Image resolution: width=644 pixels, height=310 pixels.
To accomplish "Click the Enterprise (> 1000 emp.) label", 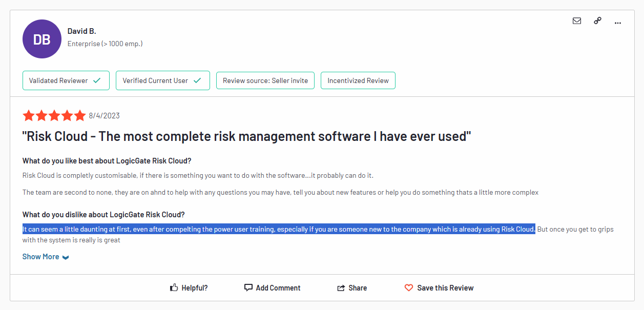I will click(x=105, y=44).
